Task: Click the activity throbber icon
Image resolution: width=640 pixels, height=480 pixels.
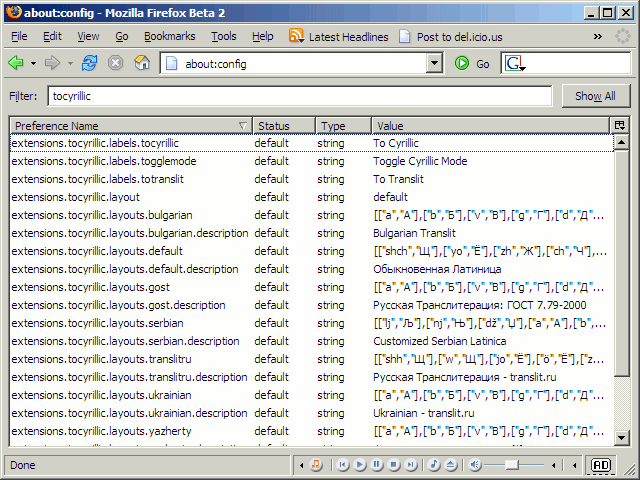Action: pos(622,36)
